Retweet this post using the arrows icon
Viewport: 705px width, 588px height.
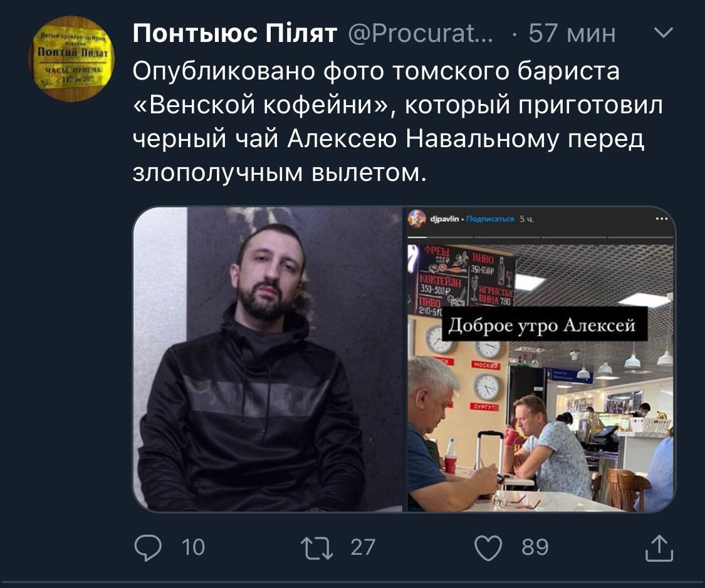pos(317,548)
